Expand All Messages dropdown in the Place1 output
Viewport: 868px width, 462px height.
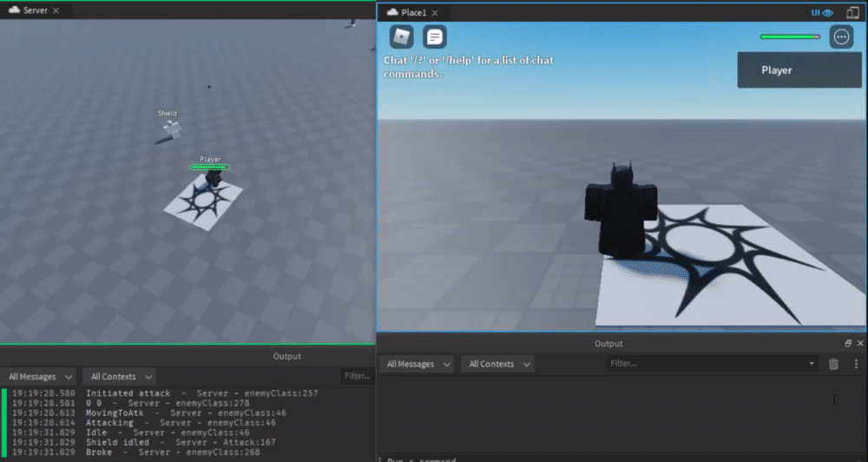(x=418, y=364)
